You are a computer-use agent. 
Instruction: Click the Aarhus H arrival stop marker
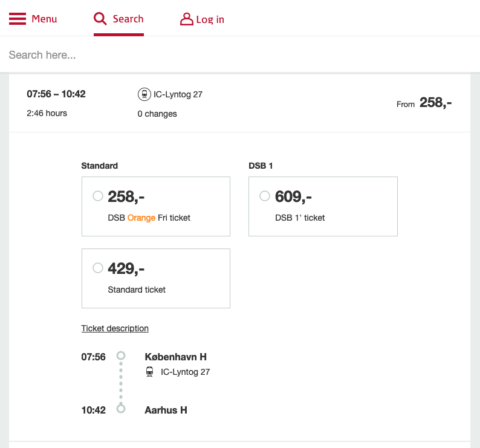[121, 409]
